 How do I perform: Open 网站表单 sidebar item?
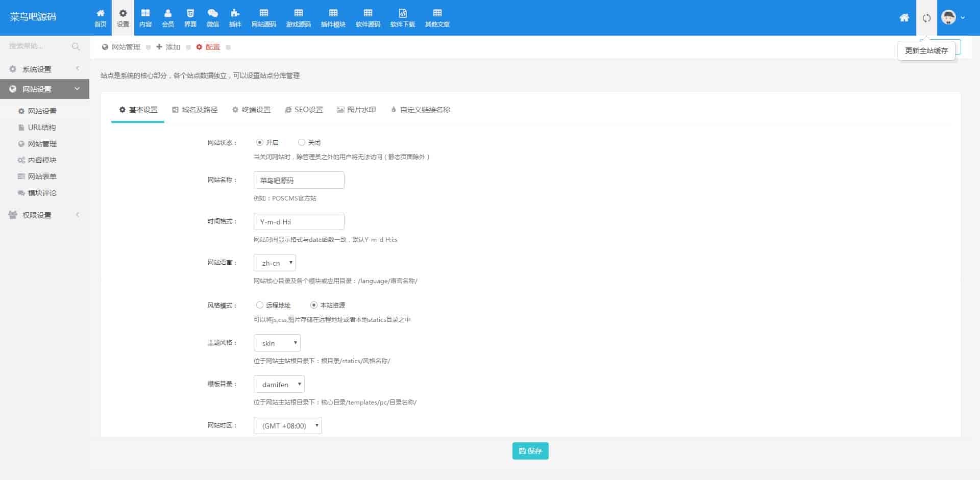42,176
